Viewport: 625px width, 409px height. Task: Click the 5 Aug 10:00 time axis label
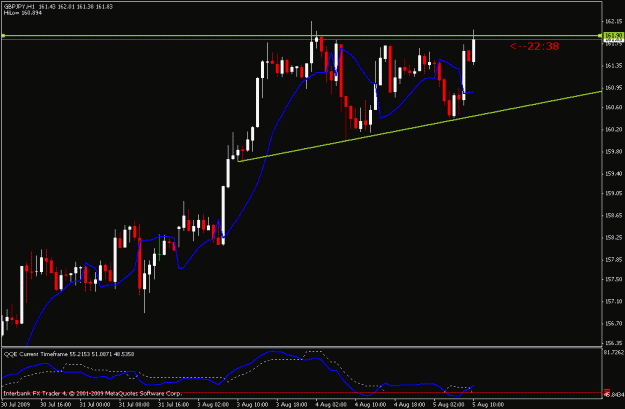click(x=489, y=405)
